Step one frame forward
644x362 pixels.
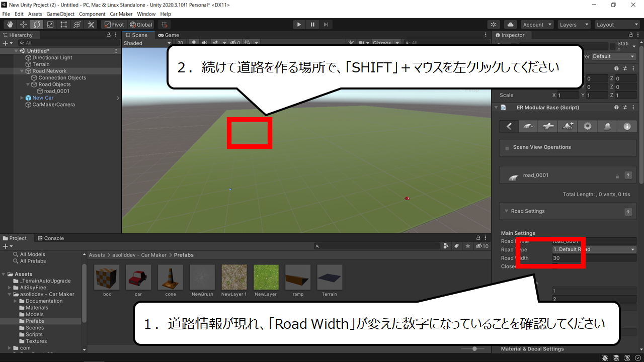click(x=326, y=25)
